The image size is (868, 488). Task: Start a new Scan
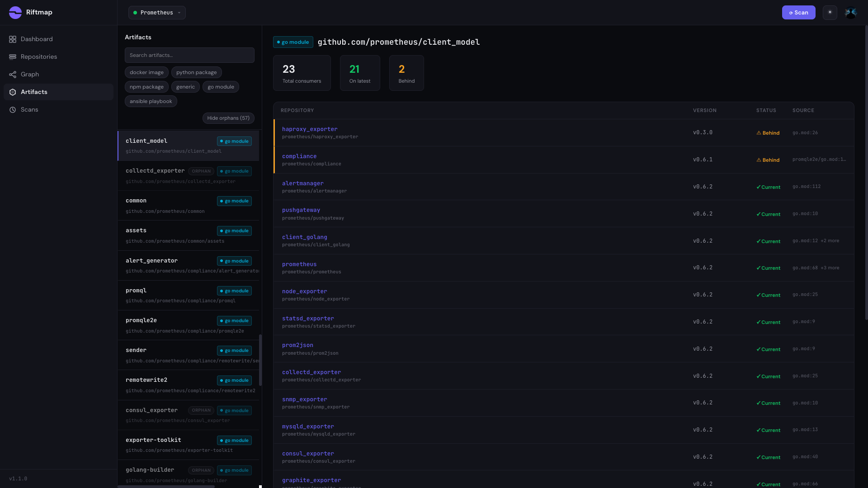[798, 13]
